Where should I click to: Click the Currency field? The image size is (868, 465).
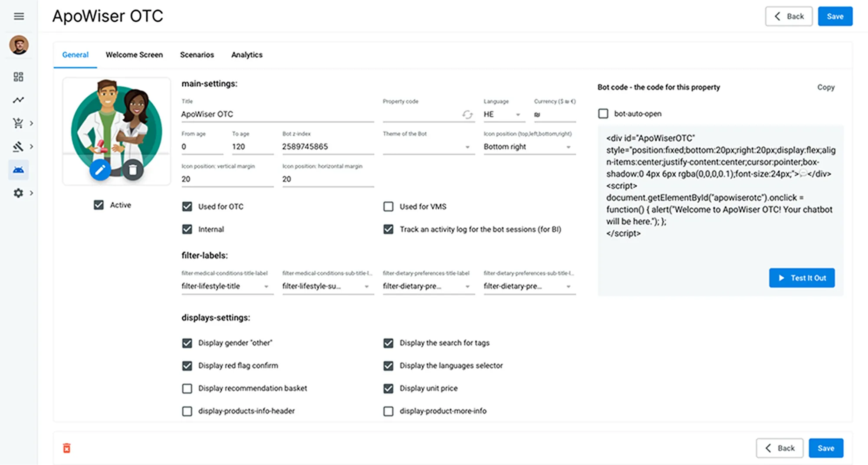point(555,115)
